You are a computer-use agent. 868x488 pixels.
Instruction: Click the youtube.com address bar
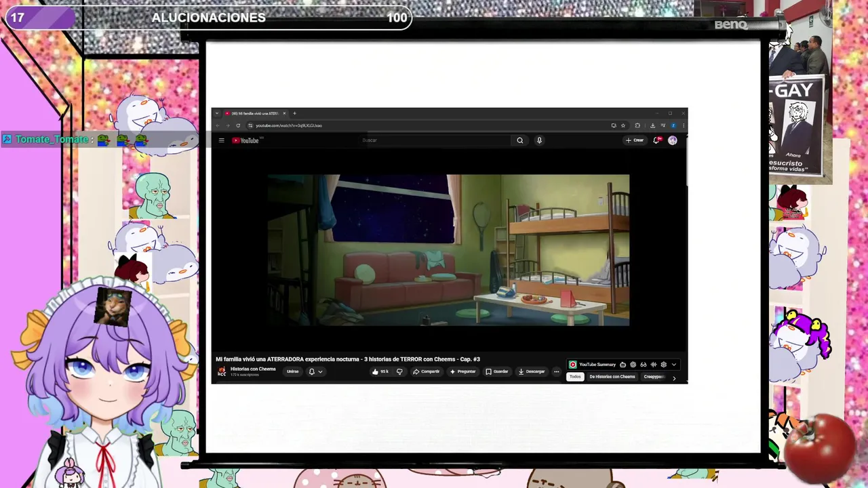pos(434,125)
